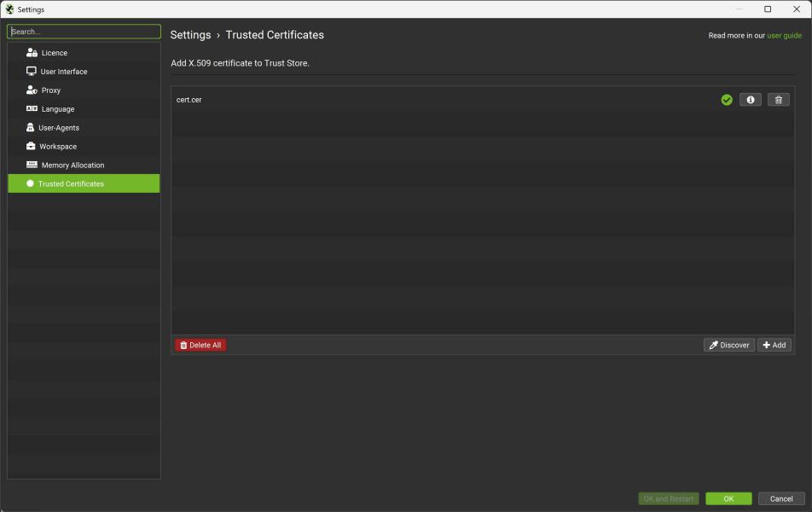Click the Memory Allocation icon

[32, 166]
